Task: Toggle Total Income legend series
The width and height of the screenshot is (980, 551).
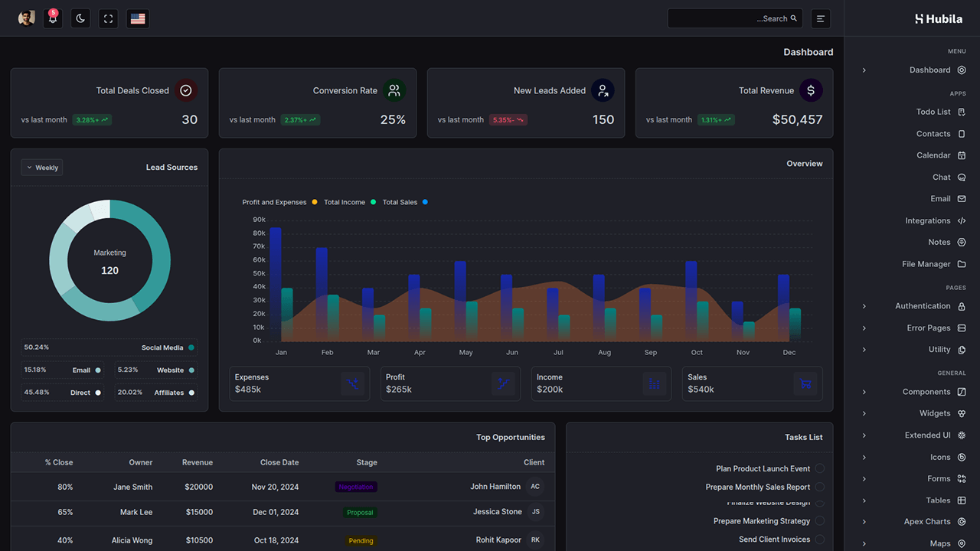Action: (x=350, y=202)
